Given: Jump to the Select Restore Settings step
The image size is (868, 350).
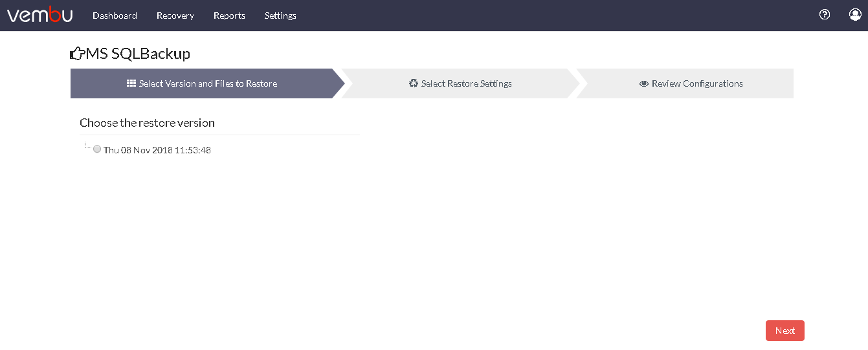Looking at the screenshot, I should (x=460, y=83).
